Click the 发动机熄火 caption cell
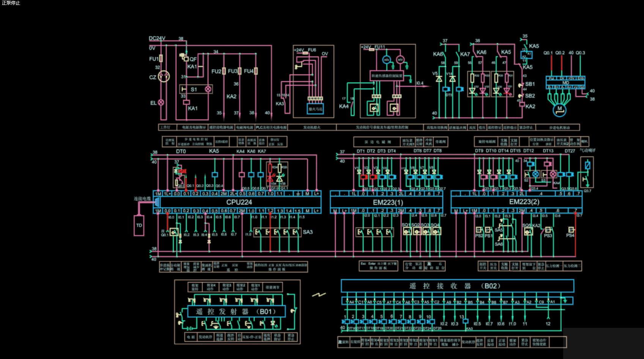This screenshot has height=359, width=644. click(x=312, y=127)
